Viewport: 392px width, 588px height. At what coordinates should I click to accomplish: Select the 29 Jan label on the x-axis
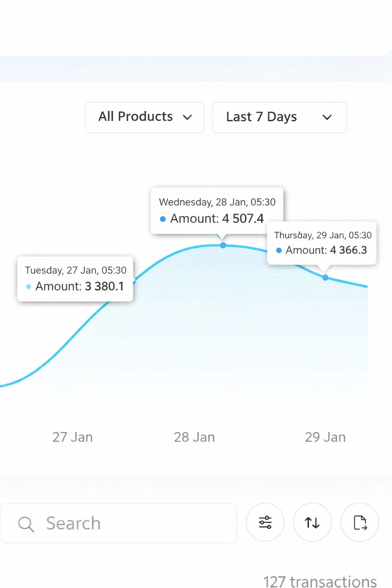point(325,437)
